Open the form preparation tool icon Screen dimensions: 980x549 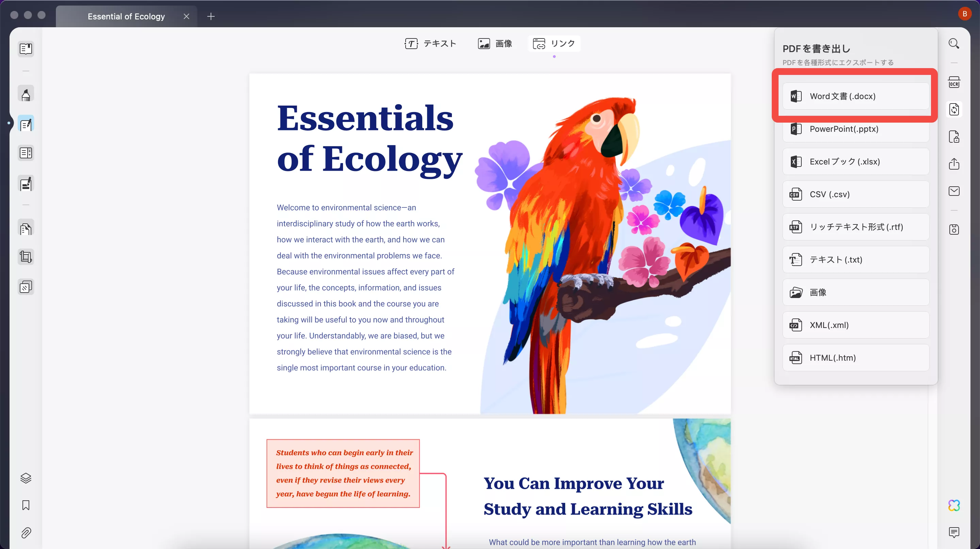26,153
